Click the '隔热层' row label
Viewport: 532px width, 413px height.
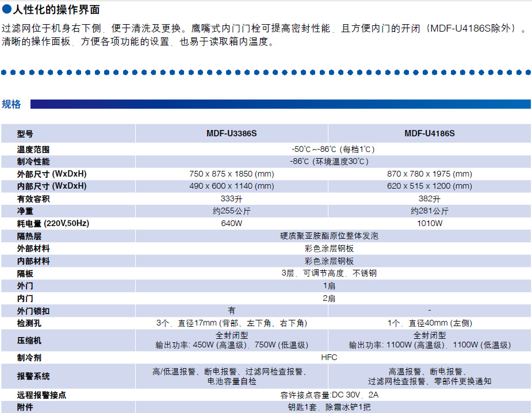[29, 236]
